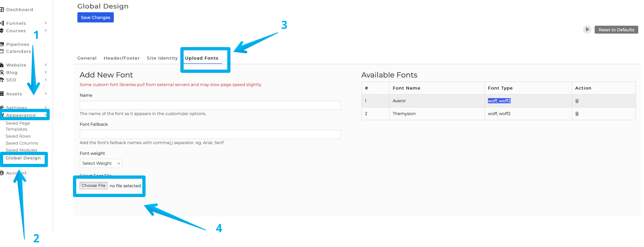Click the Calendars sidebar icon
The height and width of the screenshot is (247, 644).
(2, 51)
